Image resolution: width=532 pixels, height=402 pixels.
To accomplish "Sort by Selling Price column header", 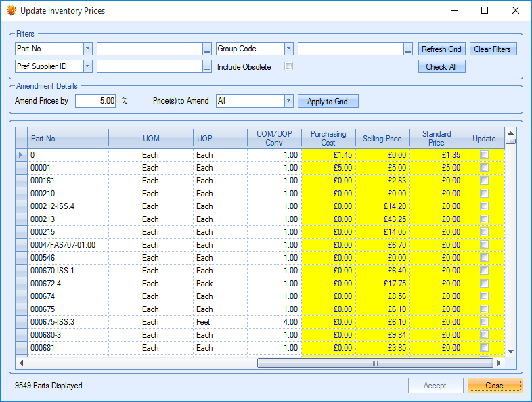I will coord(382,138).
